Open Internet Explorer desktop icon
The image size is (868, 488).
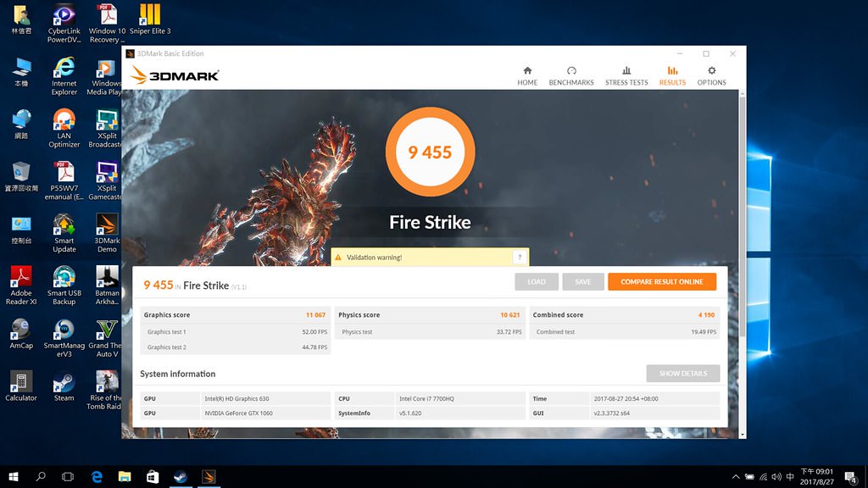(64, 77)
